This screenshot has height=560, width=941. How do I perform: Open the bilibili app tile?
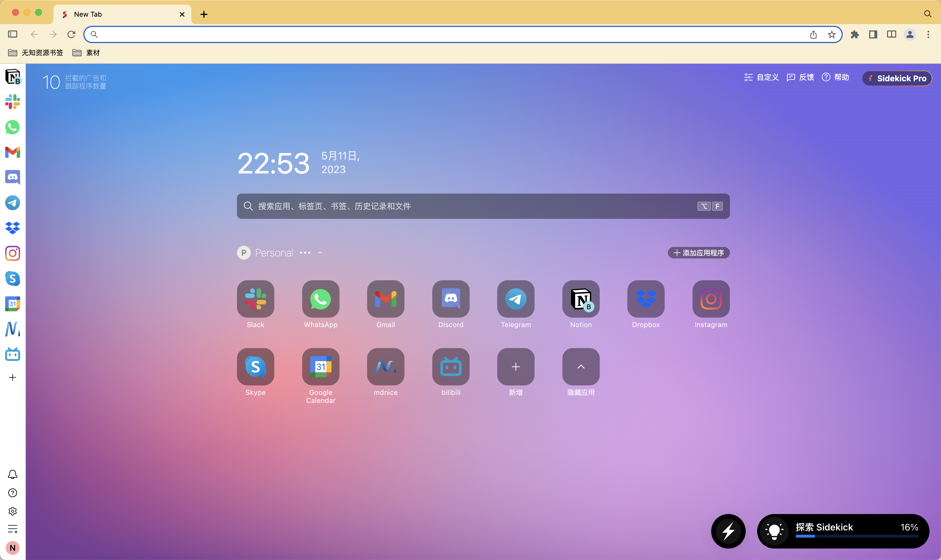tap(451, 367)
